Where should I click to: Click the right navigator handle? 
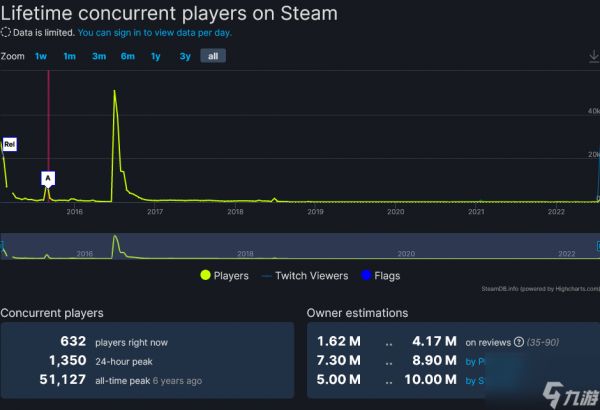pos(598,246)
